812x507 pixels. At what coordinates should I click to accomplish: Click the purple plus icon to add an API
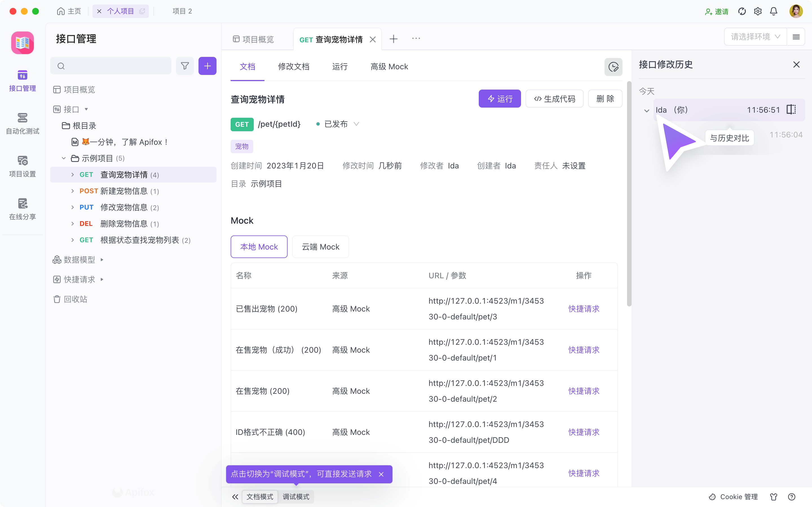click(x=207, y=66)
